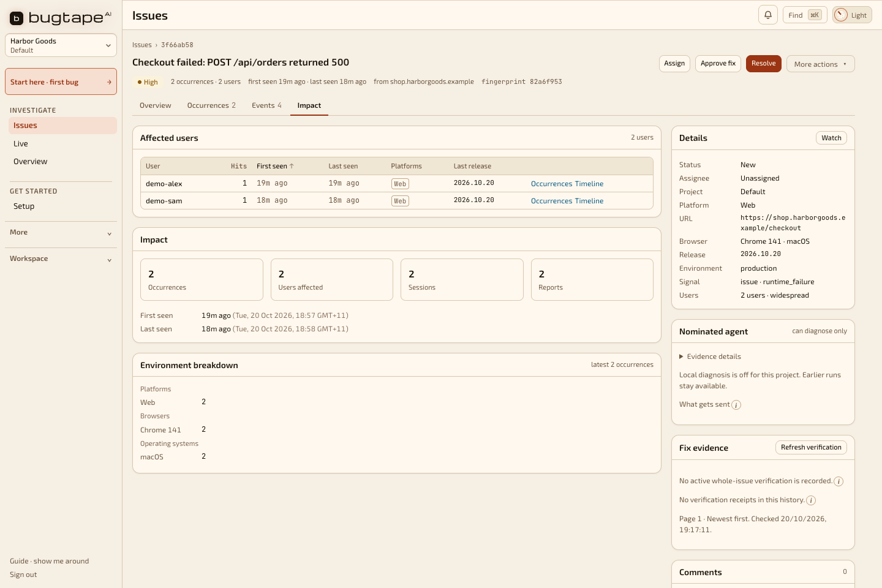Select Issues in the sidebar

[x=62, y=126]
